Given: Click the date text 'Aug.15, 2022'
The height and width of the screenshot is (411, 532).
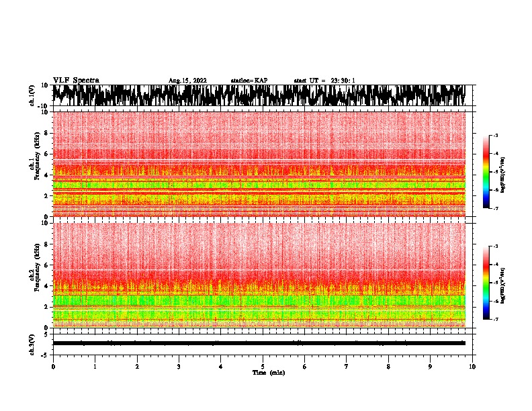Looking at the screenshot, I should pos(187,81).
